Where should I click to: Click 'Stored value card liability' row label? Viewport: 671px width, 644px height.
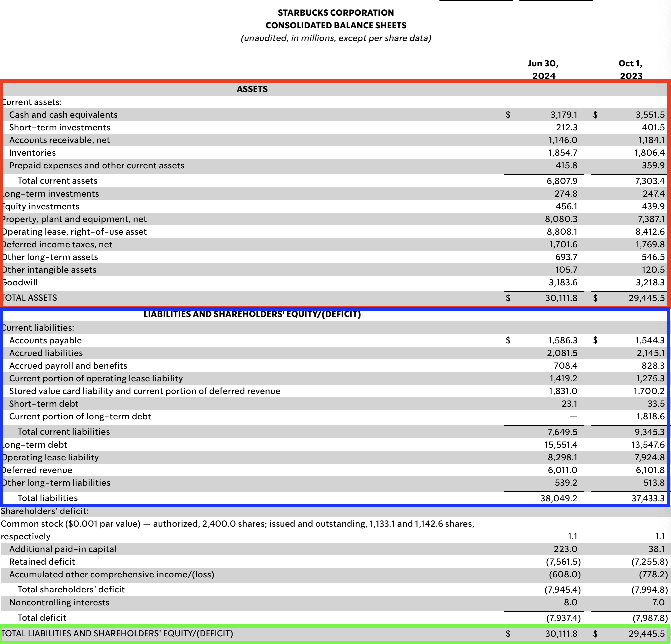pos(145,391)
